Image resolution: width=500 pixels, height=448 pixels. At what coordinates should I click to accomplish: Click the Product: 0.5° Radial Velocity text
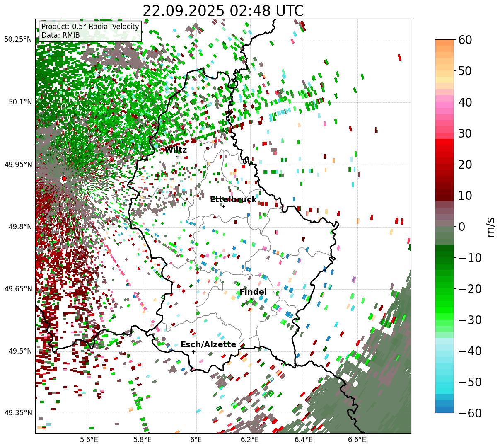90,27
